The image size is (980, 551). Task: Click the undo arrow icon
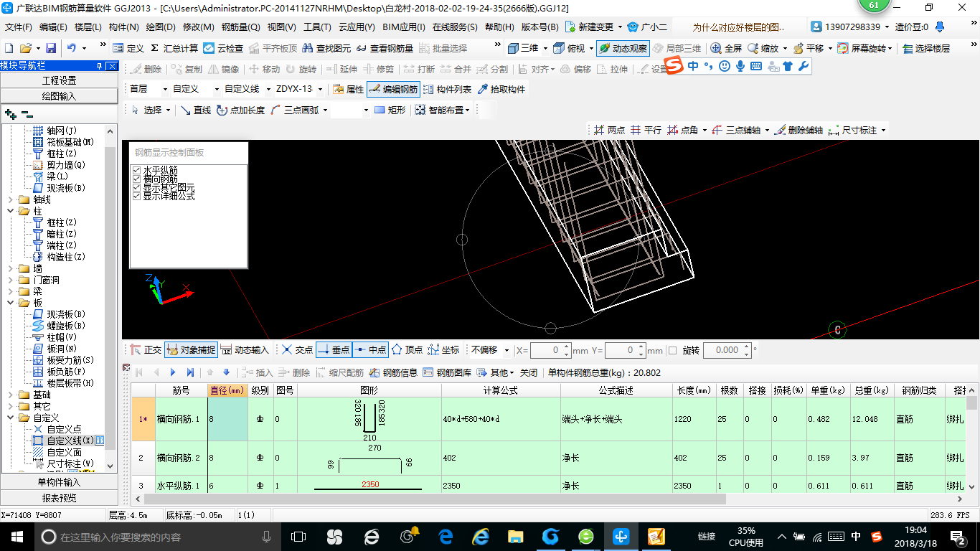tap(72, 48)
